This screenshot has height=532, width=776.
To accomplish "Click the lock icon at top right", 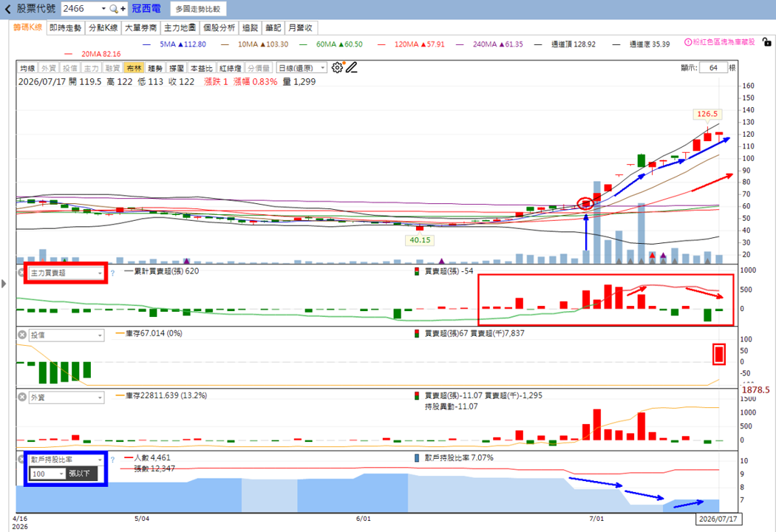I will (766, 43).
